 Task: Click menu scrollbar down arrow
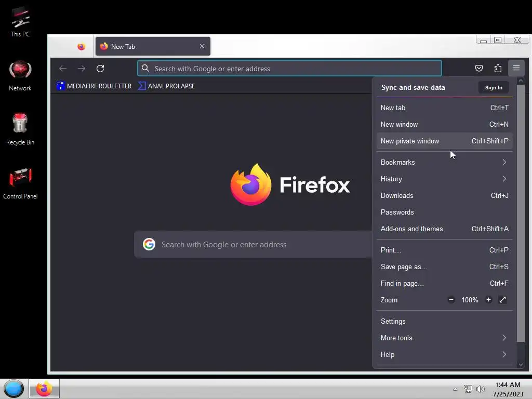tap(521, 364)
